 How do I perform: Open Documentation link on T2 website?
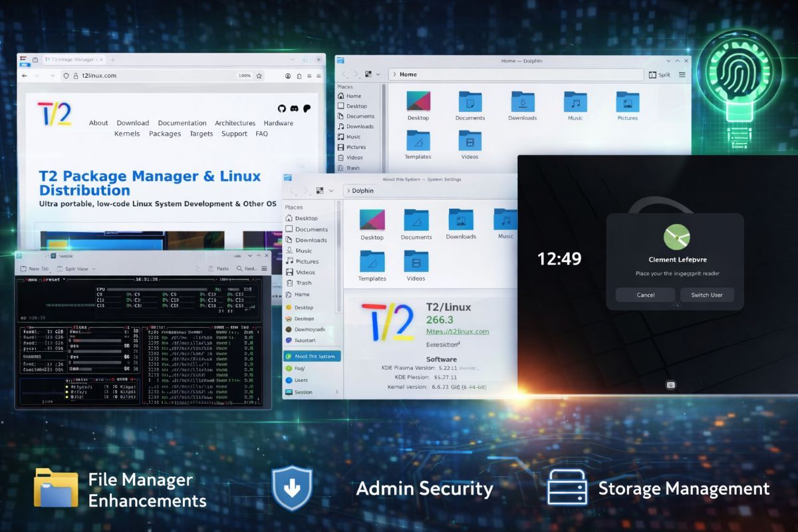click(x=182, y=123)
